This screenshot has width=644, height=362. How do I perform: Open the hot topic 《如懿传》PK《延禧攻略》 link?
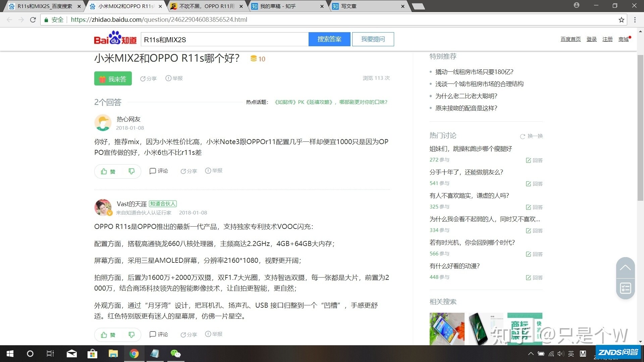tap(331, 102)
